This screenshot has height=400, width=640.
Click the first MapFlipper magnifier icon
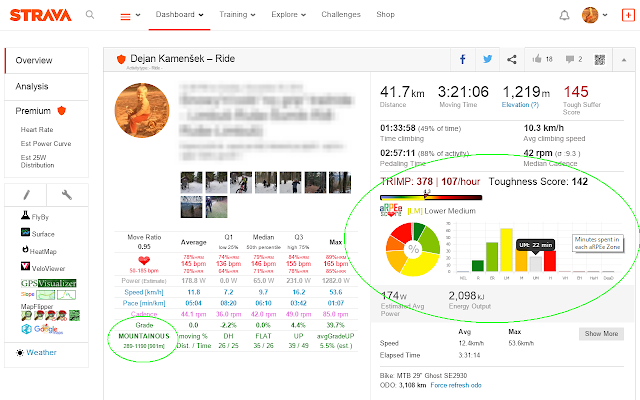click(x=27, y=316)
